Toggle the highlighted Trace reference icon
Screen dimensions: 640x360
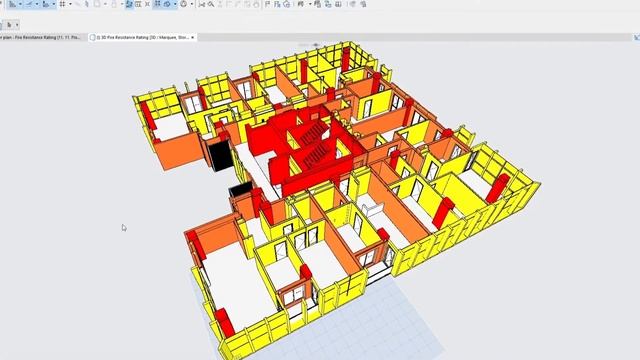129,4
